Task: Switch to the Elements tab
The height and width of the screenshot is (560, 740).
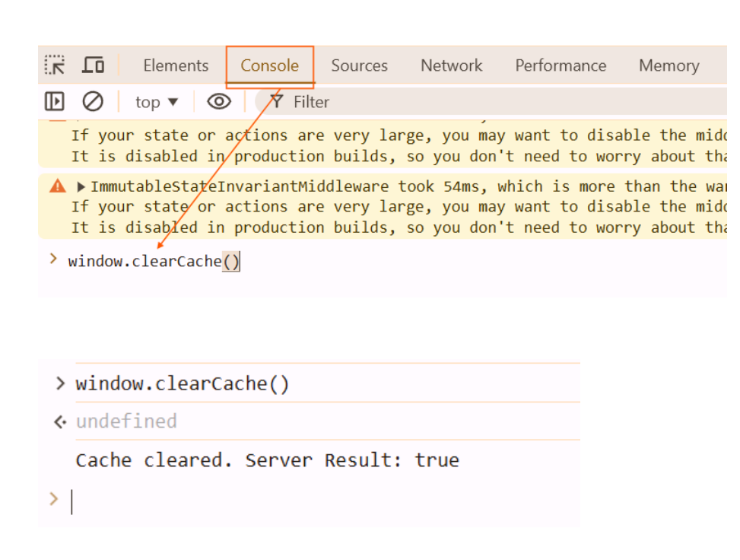Action: pos(176,65)
